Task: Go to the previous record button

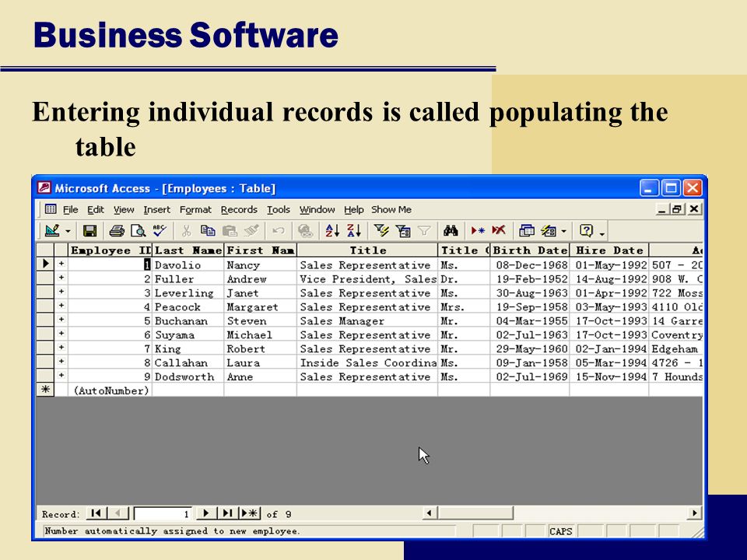Action: [117, 513]
